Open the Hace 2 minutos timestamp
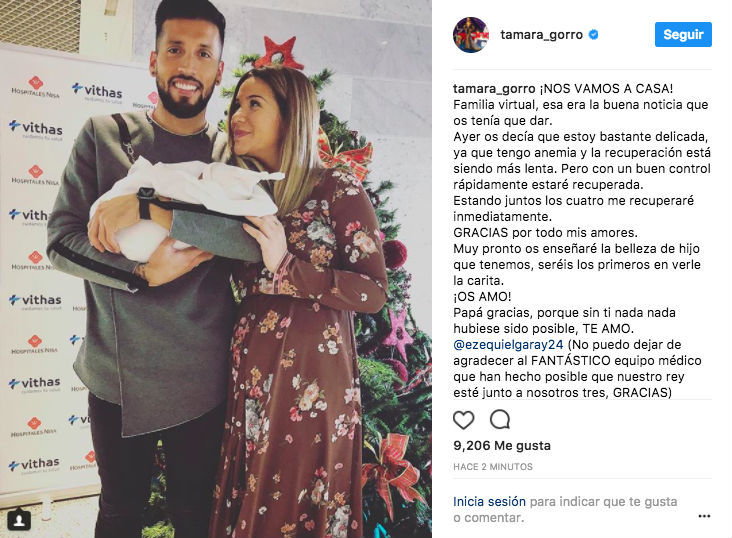This screenshot has width=732, height=538. click(x=493, y=467)
